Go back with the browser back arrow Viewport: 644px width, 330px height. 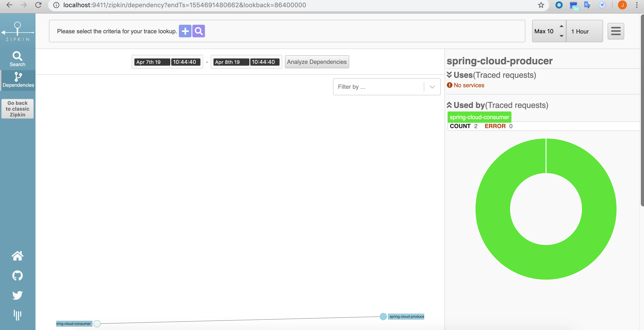pos(9,5)
